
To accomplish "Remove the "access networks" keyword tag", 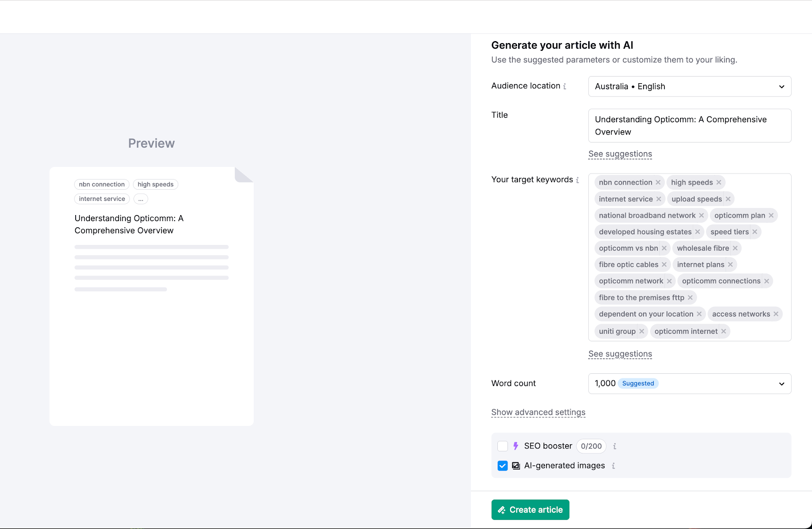I will pos(775,313).
